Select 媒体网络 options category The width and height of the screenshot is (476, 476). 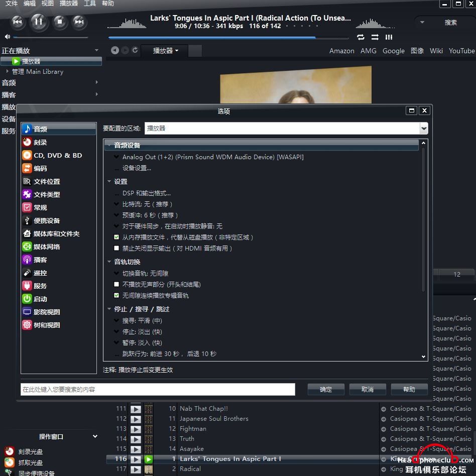point(59,247)
